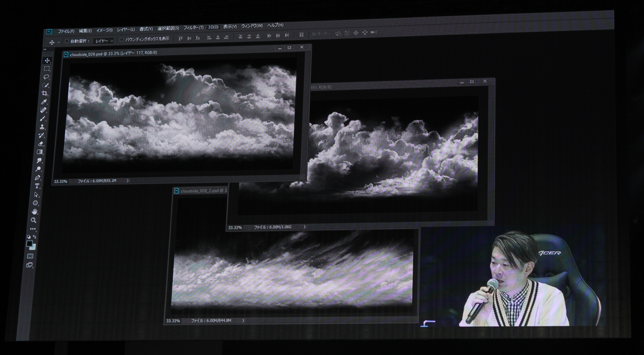This screenshot has height=355, width=644.
Task: Check バウンディングボックスを表示 option
Action: 121,40
